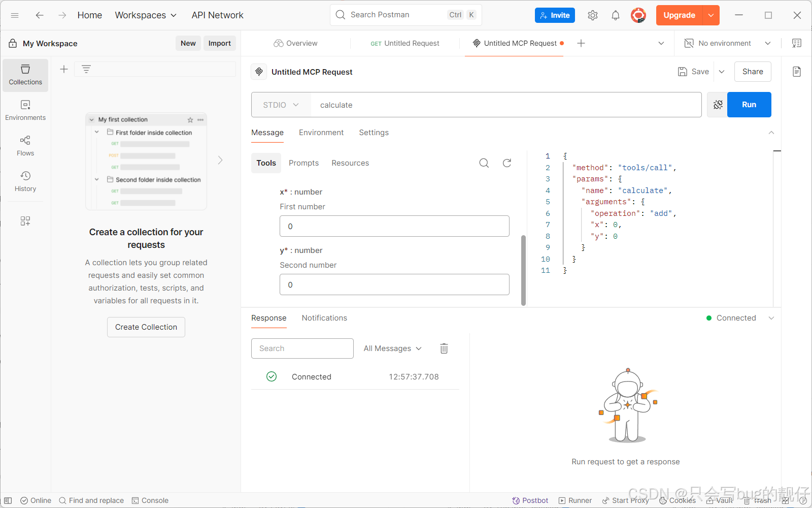Click the New button
Screen dimensions: 812x508
tap(188, 43)
